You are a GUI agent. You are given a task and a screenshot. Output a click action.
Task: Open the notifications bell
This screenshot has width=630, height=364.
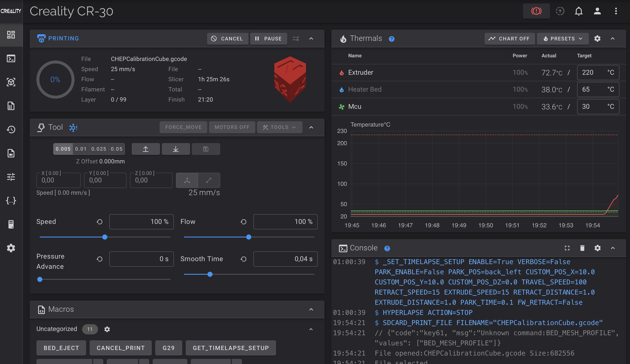(579, 11)
